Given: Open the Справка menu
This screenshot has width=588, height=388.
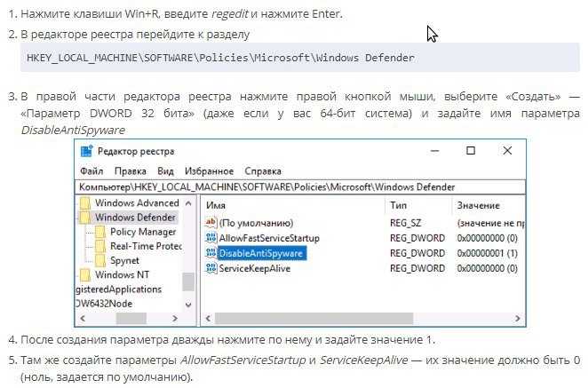Looking at the screenshot, I should 263,171.
